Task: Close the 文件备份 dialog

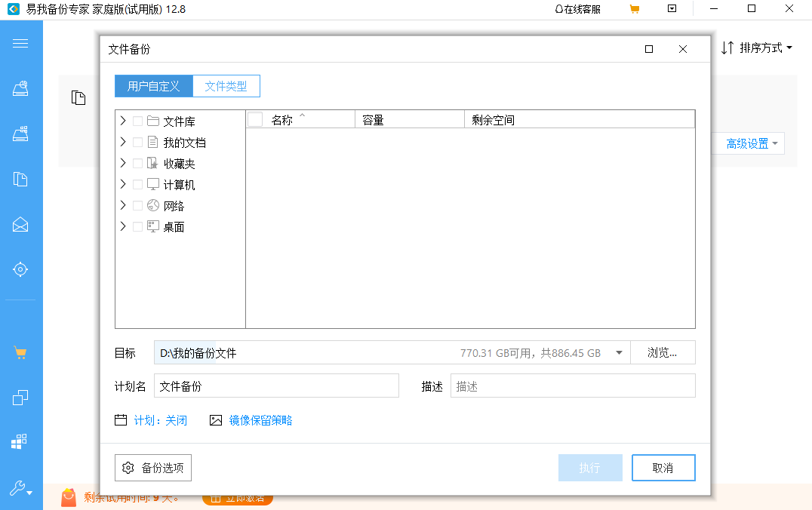Action: (x=682, y=49)
